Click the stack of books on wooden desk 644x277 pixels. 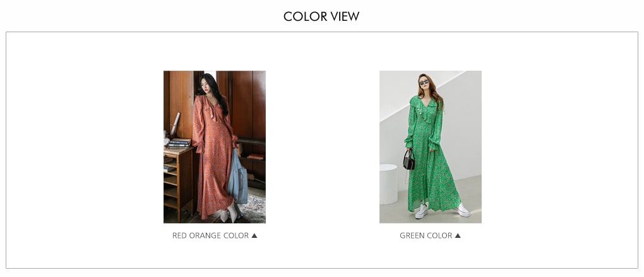179,143
